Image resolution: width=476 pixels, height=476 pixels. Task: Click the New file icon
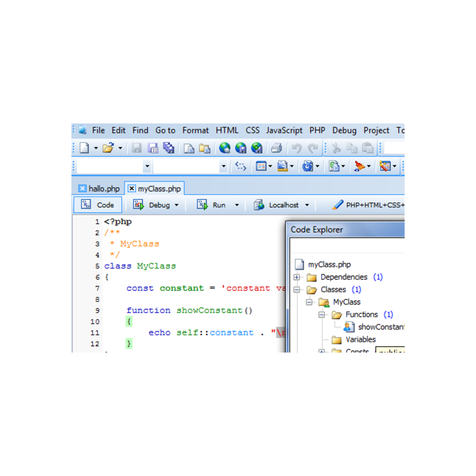coord(84,148)
